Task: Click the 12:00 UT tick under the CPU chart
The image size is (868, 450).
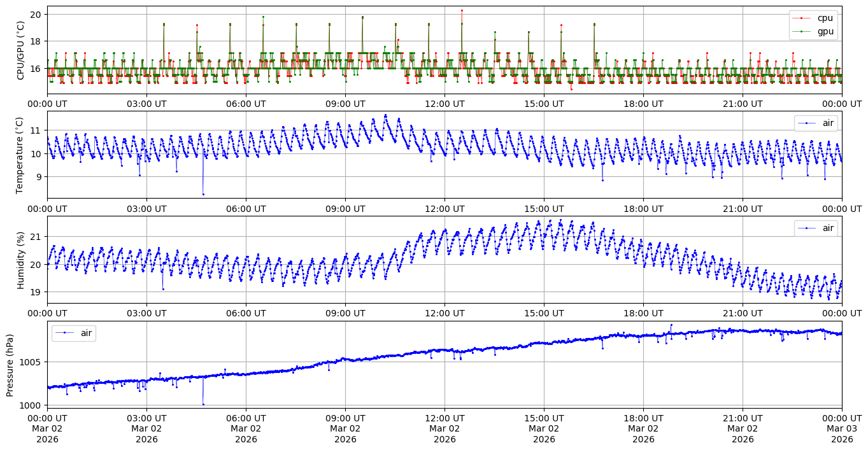Action: click(x=445, y=104)
